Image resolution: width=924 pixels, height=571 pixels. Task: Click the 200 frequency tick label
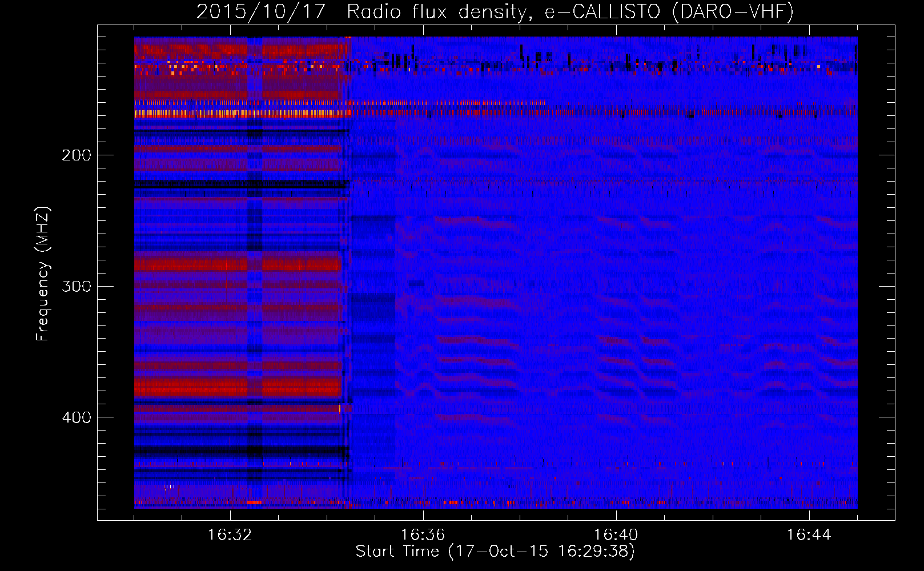point(77,155)
